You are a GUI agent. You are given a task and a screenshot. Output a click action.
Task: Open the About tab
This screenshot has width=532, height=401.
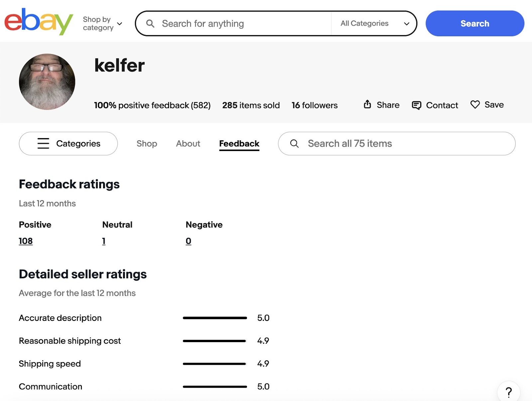coord(188,144)
